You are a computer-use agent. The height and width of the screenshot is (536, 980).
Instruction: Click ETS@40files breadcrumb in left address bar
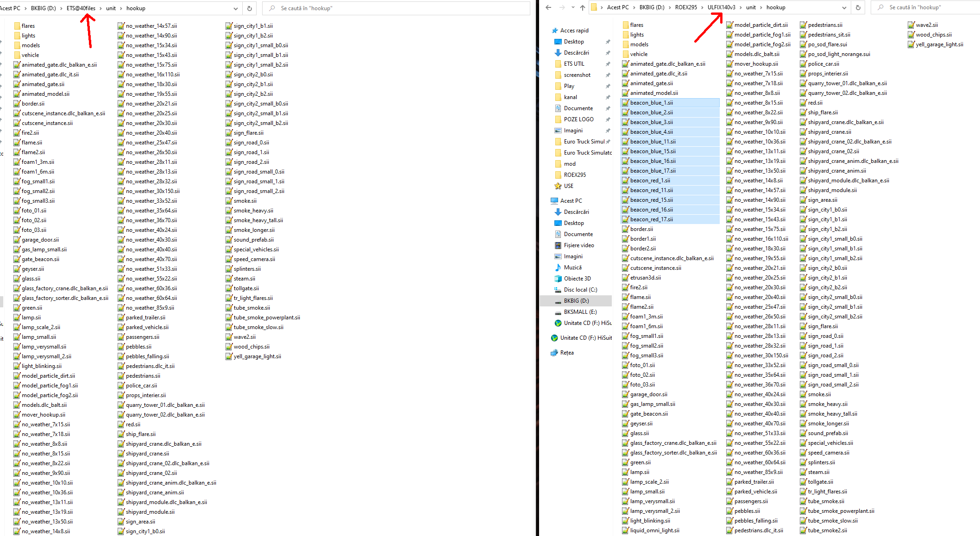point(81,8)
